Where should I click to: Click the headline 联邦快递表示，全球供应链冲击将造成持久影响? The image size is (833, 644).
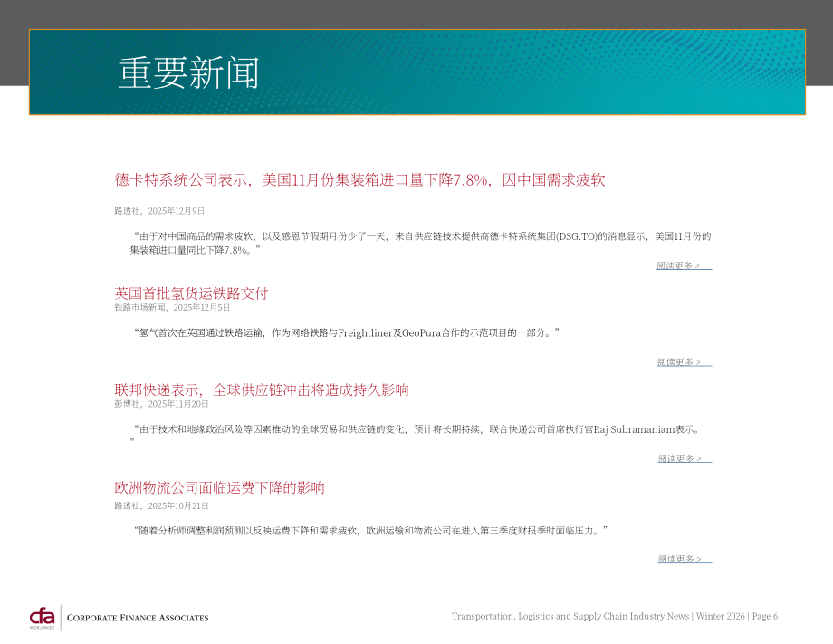[x=262, y=390]
